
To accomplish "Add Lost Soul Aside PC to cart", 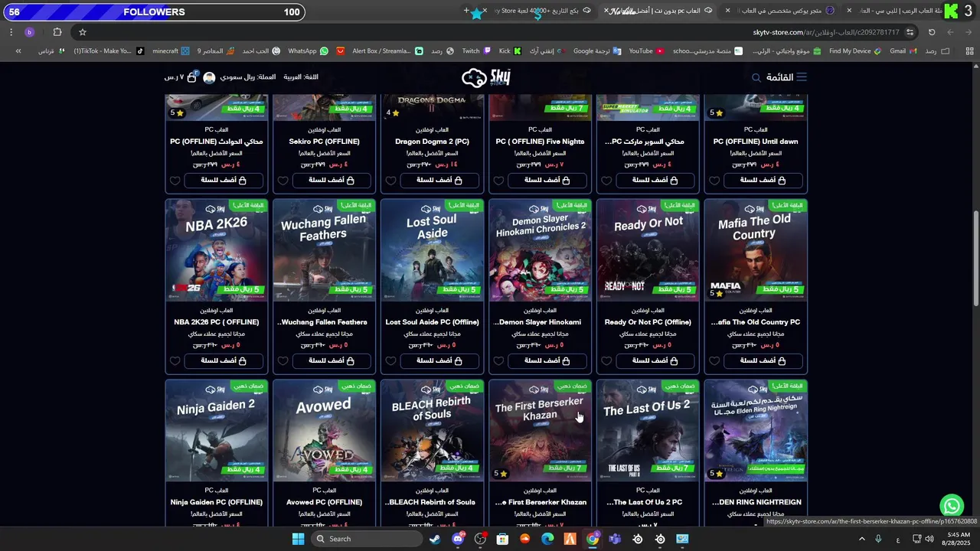I will 439,361.
